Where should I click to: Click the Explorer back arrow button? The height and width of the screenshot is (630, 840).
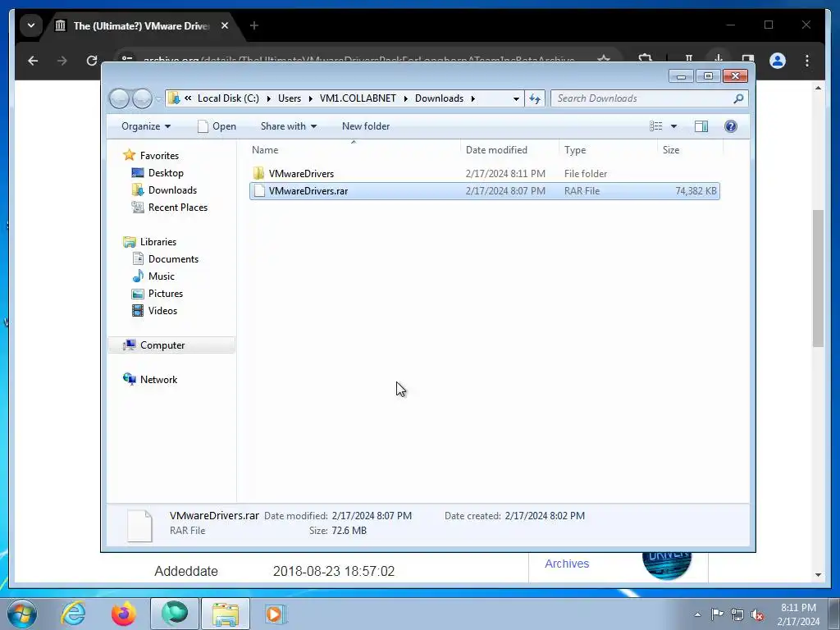pos(119,98)
